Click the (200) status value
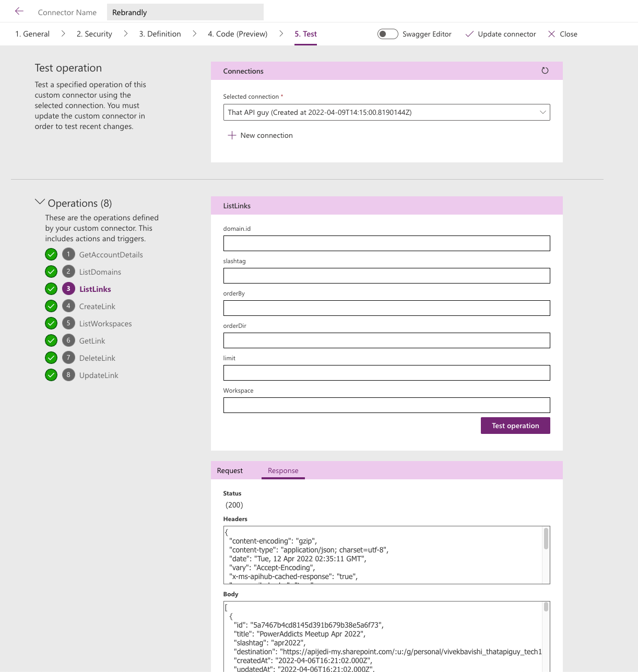638x672 pixels. [234, 505]
